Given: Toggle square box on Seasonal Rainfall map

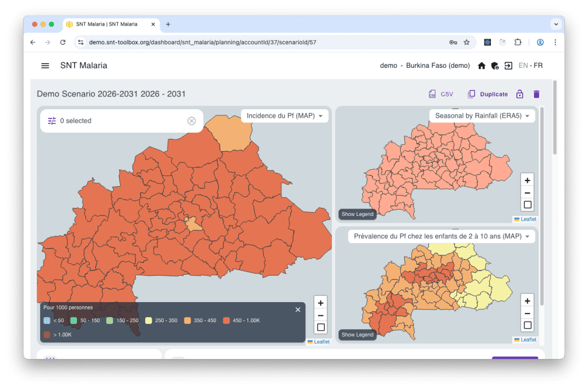Looking at the screenshot, I should point(528,204).
